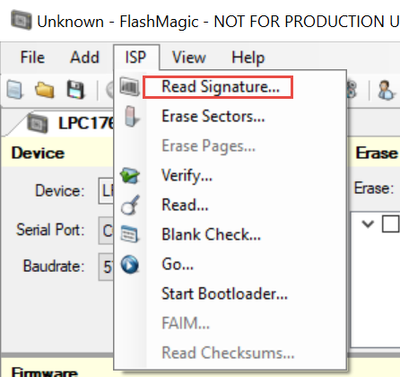Choose Read Signature from ISP menu
Screen dimensions: 400x377
point(220,87)
